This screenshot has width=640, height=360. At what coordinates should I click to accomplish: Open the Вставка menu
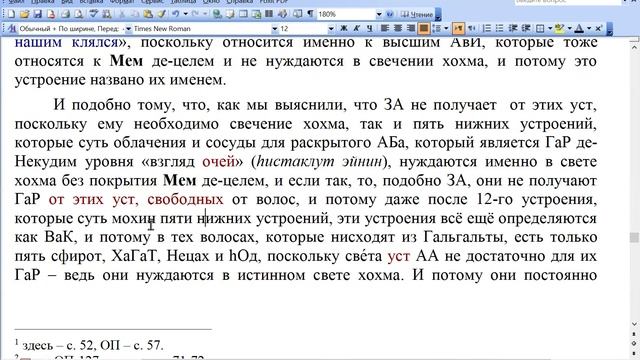(91, 2)
